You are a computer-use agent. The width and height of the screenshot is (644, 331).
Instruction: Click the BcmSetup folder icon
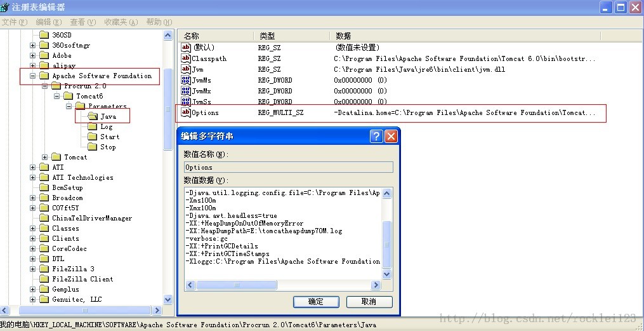coord(44,187)
